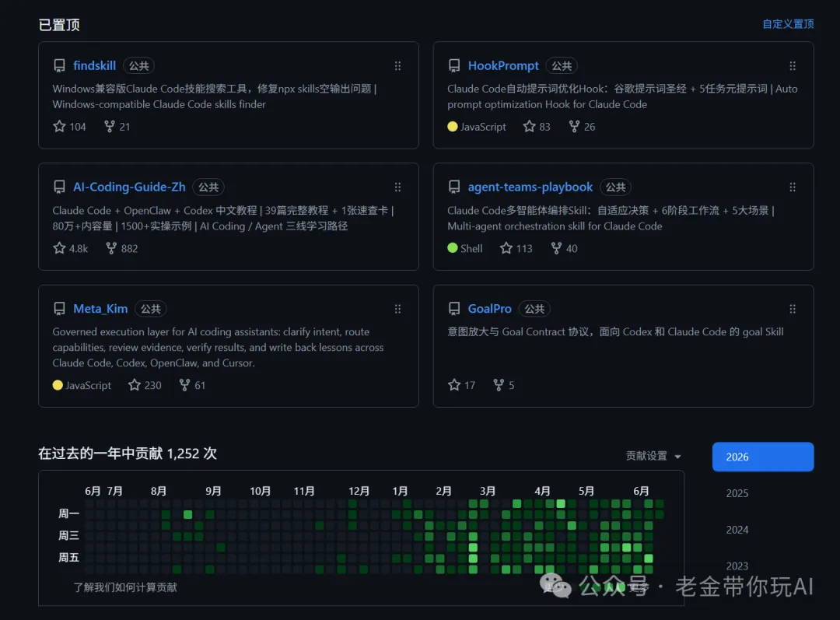Click the GoalPro description text
Screen dimensions: 840x620
click(615, 331)
